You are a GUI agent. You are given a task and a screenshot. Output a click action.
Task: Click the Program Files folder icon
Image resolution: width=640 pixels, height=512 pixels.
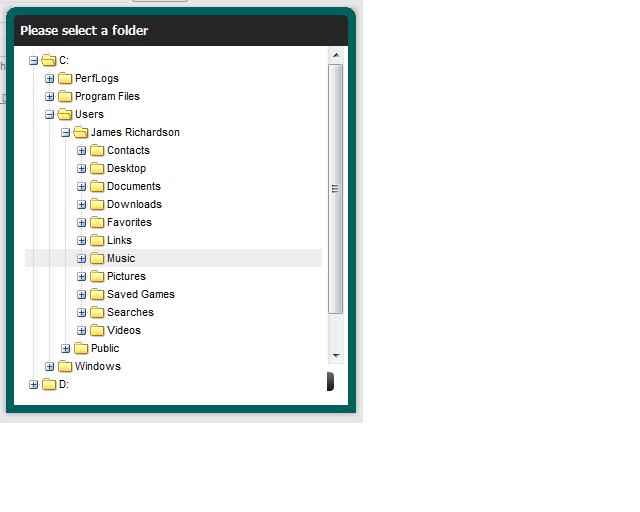[65, 96]
